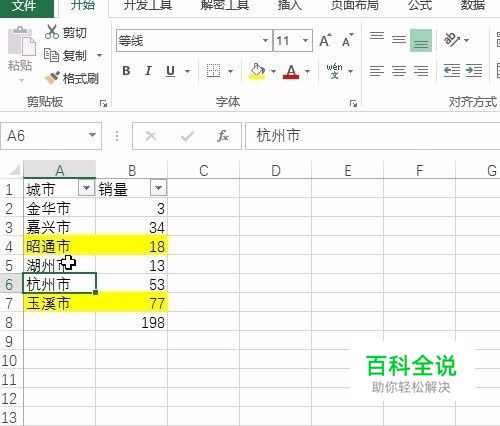Select the cell with value 53
This screenshot has width=500, height=426.
(132, 284)
